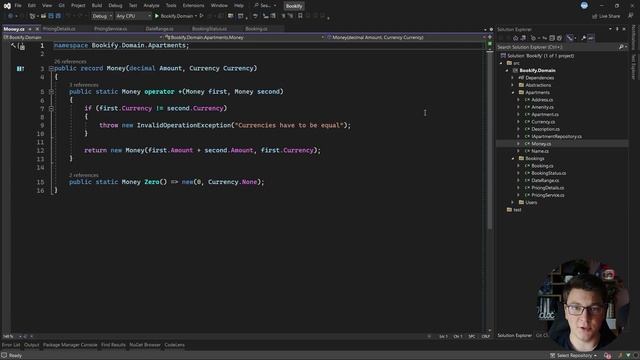Expand the Dependencies node

[513, 78]
